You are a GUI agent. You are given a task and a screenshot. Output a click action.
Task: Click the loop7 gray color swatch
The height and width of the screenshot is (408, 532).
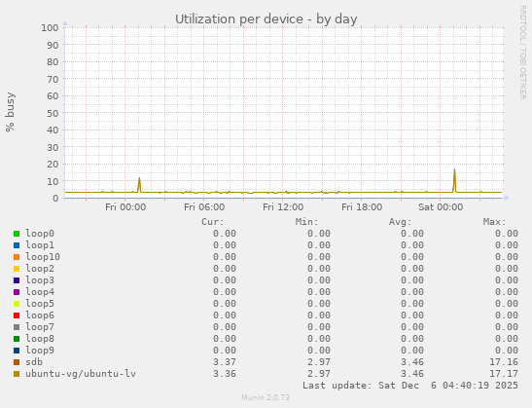coord(17,327)
